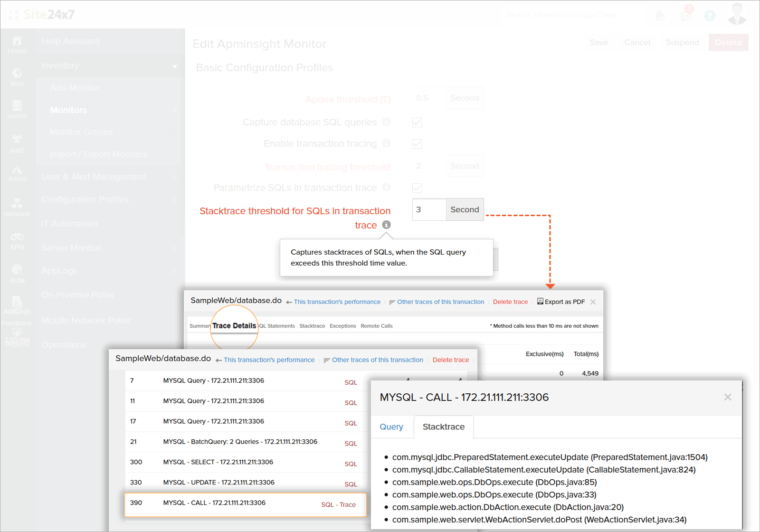760x532 pixels.
Task: Click the WebActionServlet.doPost stacktrace line
Action: tap(539, 520)
